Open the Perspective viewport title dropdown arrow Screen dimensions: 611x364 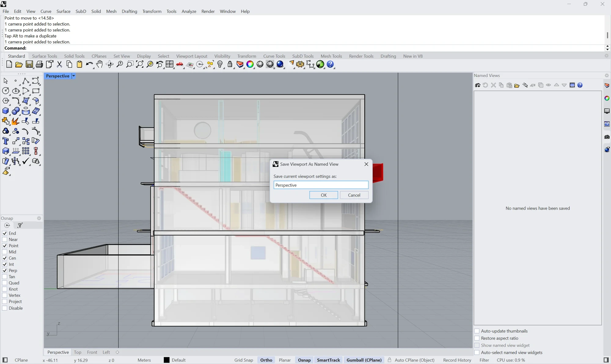(x=74, y=76)
